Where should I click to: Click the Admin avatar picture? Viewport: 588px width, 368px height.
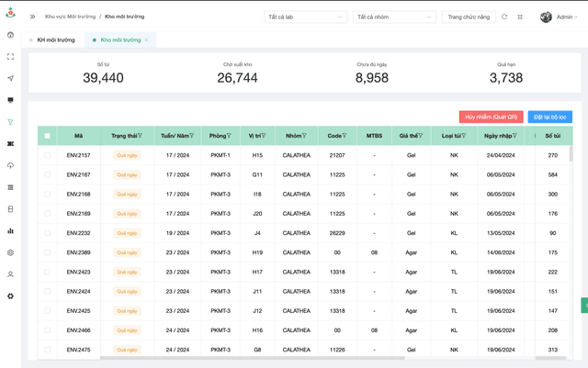pos(546,17)
